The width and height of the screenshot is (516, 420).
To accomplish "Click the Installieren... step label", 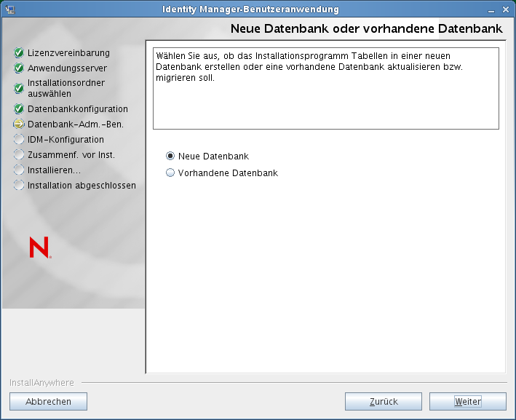I will (x=54, y=170).
